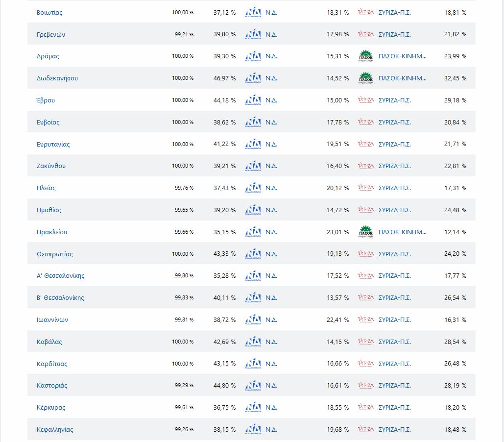Open the Βοιωτίας district results

tap(49, 13)
